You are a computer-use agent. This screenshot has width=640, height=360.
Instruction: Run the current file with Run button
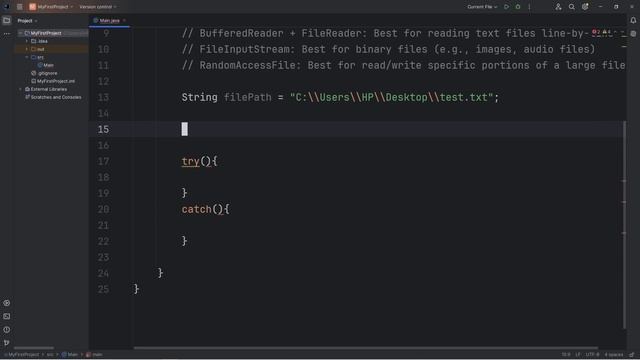pyautogui.click(x=507, y=7)
